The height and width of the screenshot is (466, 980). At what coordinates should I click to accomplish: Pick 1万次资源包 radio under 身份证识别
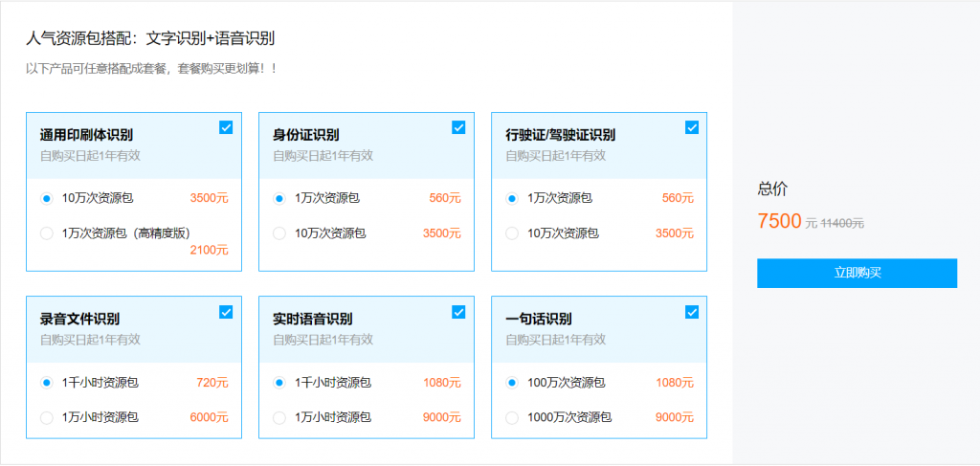[279, 198]
